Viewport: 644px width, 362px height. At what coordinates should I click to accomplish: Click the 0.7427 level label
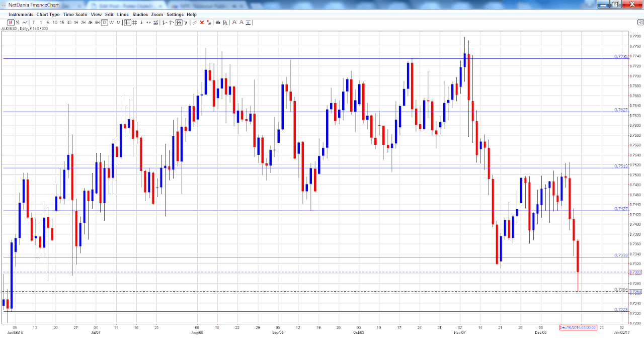tap(621, 209)
